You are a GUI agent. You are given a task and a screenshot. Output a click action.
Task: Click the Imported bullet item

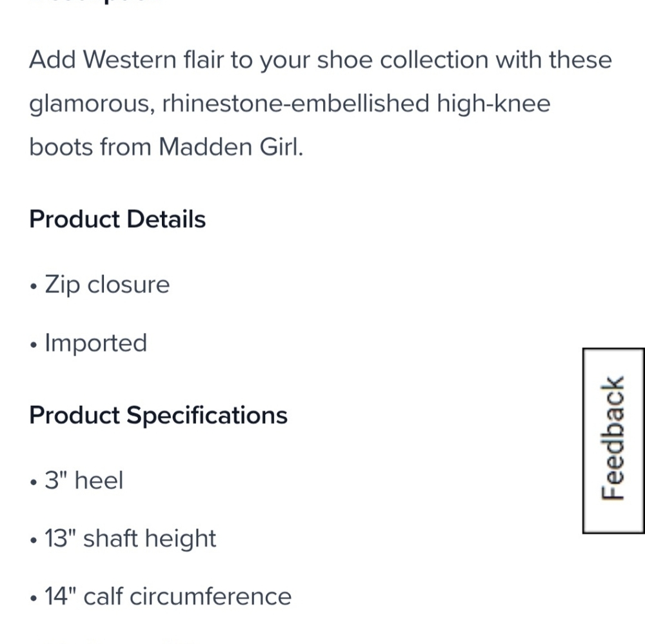(95, 343)
